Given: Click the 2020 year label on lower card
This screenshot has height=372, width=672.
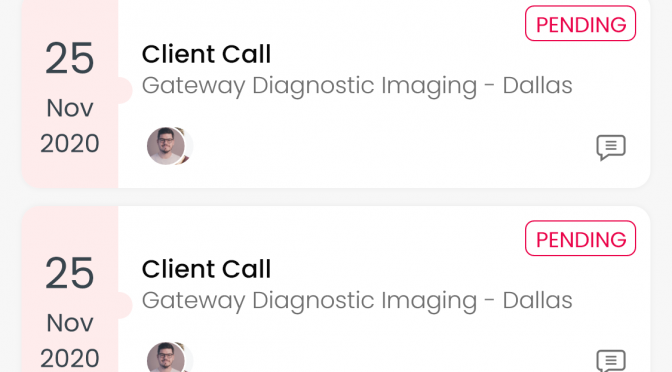Looking at the screenshot, I should pyautogui.click(x=70, y=358).
